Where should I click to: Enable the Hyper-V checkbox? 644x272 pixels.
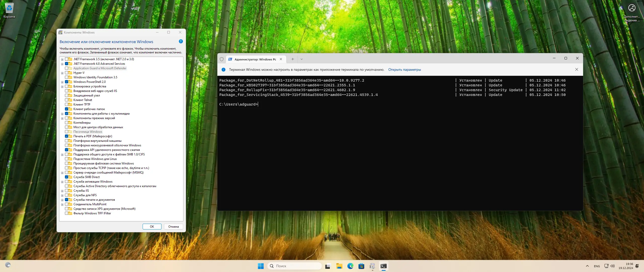pyautogui.click(x=67, y=73)
